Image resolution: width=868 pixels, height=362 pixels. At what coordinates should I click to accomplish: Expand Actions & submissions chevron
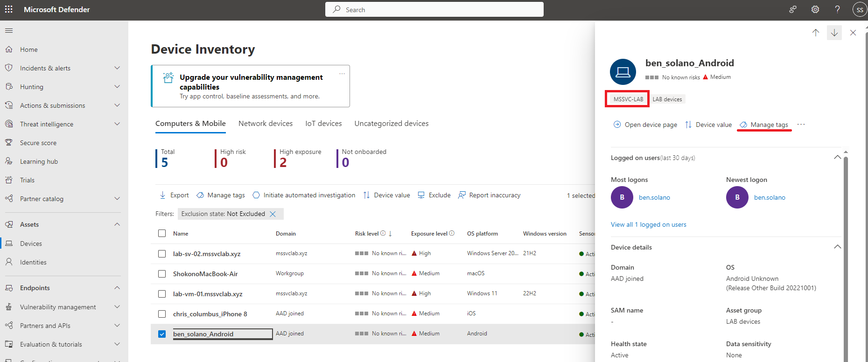[117, 105]
